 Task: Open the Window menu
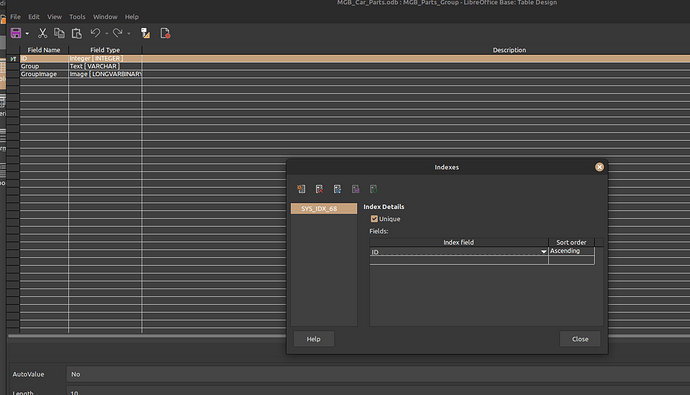105,17
